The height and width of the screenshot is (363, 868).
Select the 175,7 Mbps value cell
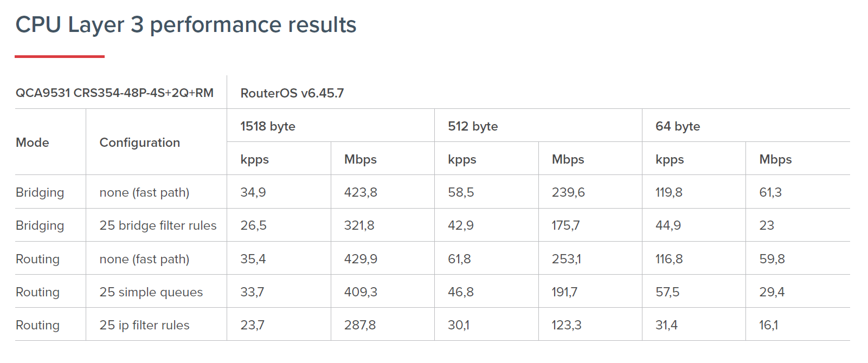[565, 225]
